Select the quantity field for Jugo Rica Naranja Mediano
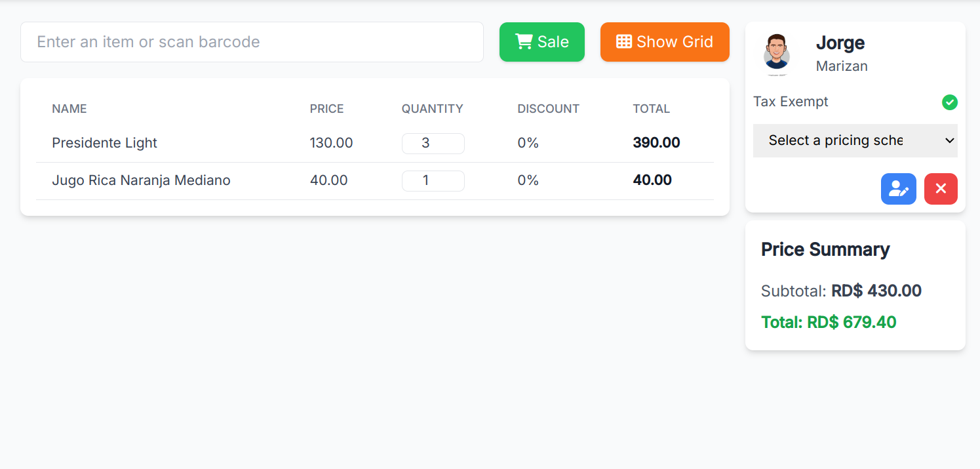Image resolution: width=980 pixels, height=469 pixels. click(x=433, y=180)
